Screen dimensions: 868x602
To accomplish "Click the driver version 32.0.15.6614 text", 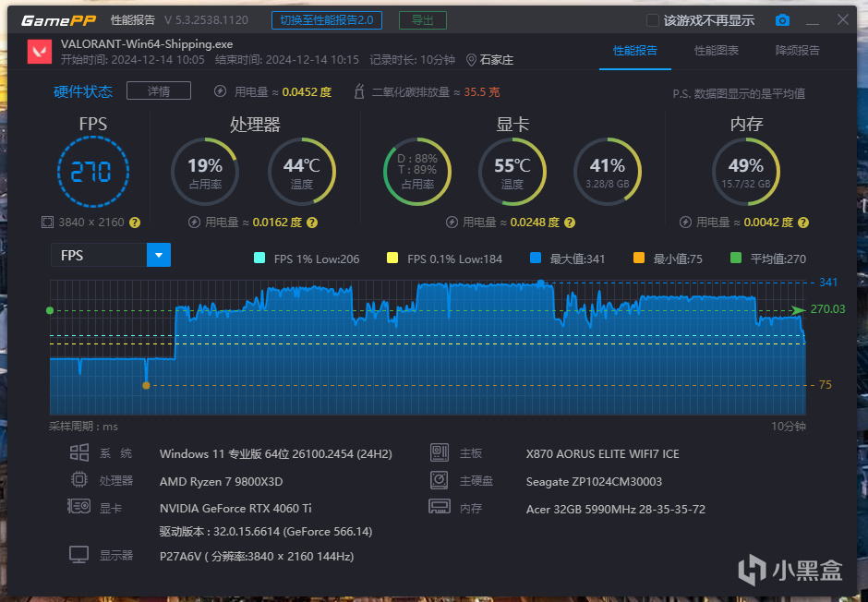I will (x=266, y=532).
